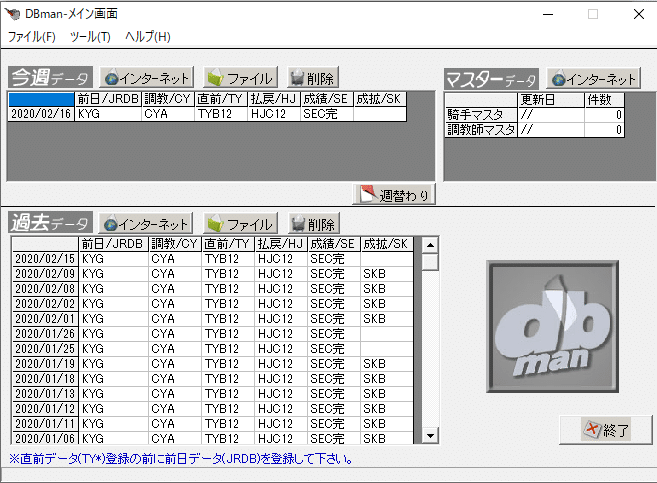The height and width of the screenshot is (483, 657).
Task: Click 前日/JRDB header in 今週 table
Action: click(x=108, y=99)
